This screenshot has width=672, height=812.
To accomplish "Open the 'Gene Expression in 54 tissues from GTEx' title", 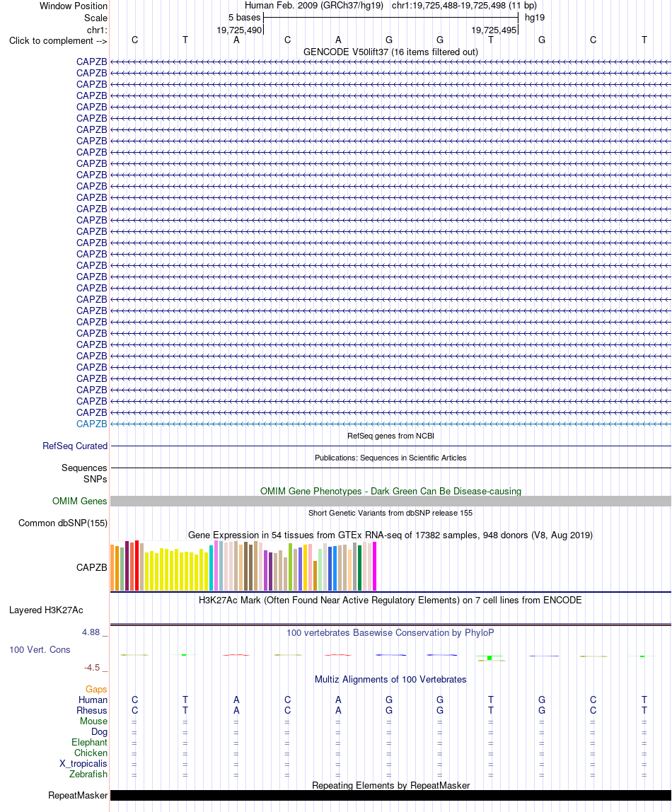I will (390, 535).
